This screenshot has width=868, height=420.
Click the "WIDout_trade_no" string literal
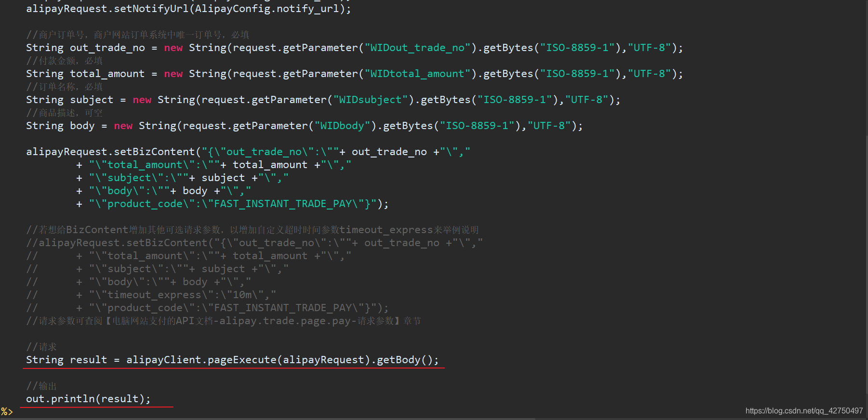pyautogui.click(x=417, y=48)
